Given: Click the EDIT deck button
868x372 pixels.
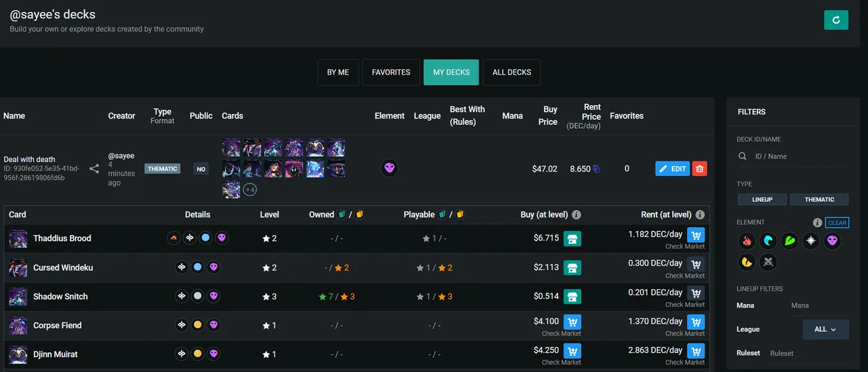Looking at the screenshot, I should click(672, 169).
